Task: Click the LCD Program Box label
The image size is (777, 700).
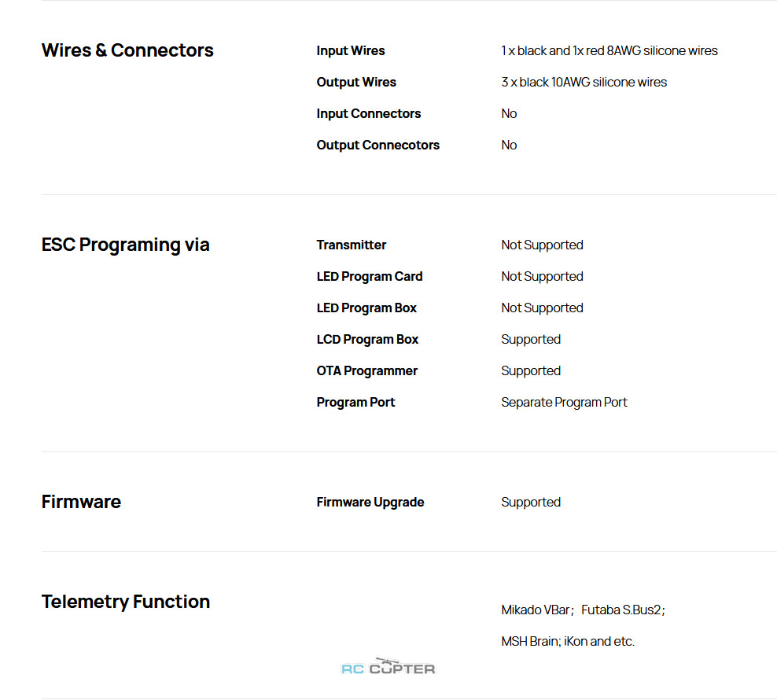Action: pos(368,340)
